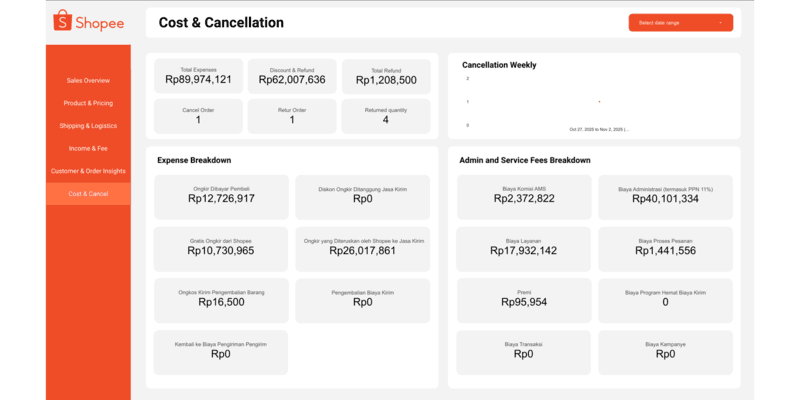Select the Gratis Ongkir dari Shopee card

pyautogui.click(x=221, y=248)
